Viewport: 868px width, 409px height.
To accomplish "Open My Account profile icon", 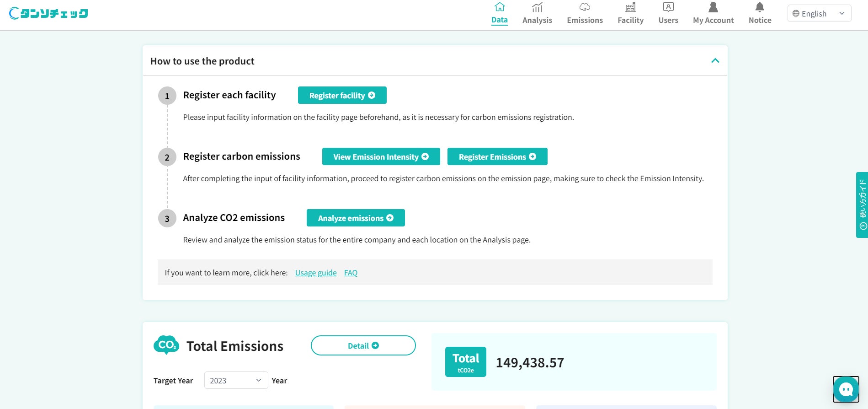I will point(713,7).
